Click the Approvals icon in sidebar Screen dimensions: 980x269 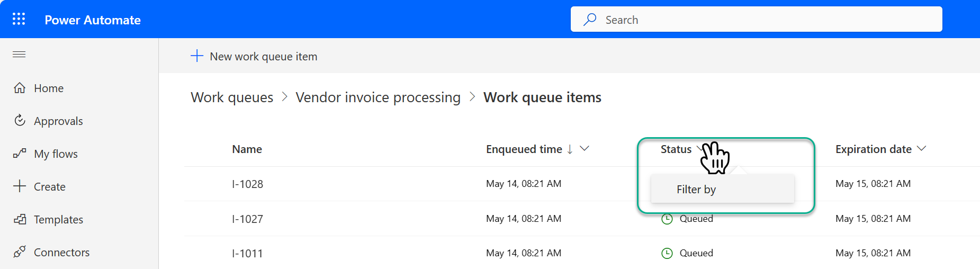coord(20,121)
